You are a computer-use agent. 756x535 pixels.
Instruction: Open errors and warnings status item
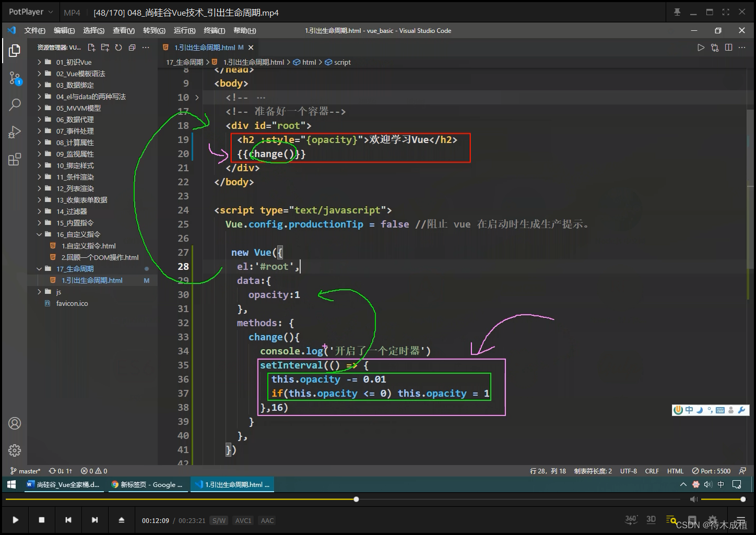95,471
